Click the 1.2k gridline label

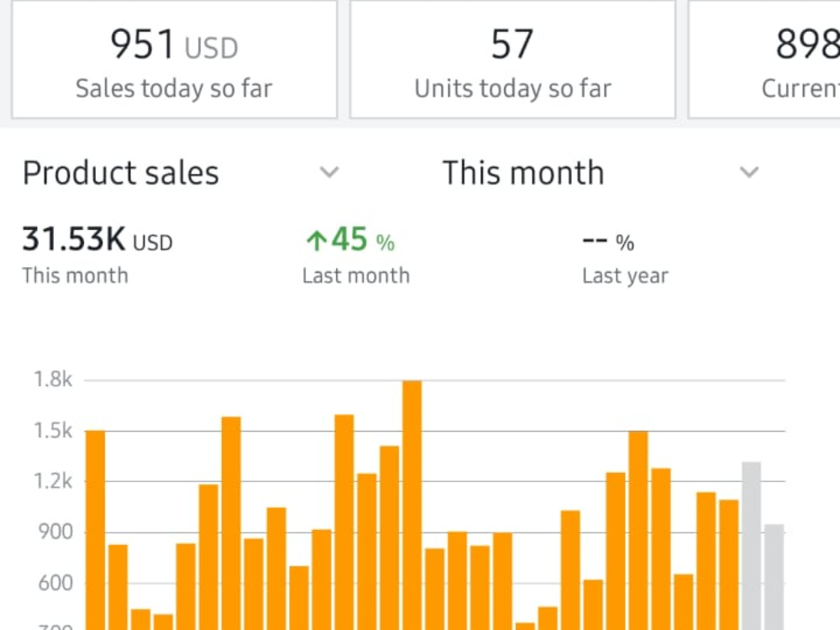53,481
